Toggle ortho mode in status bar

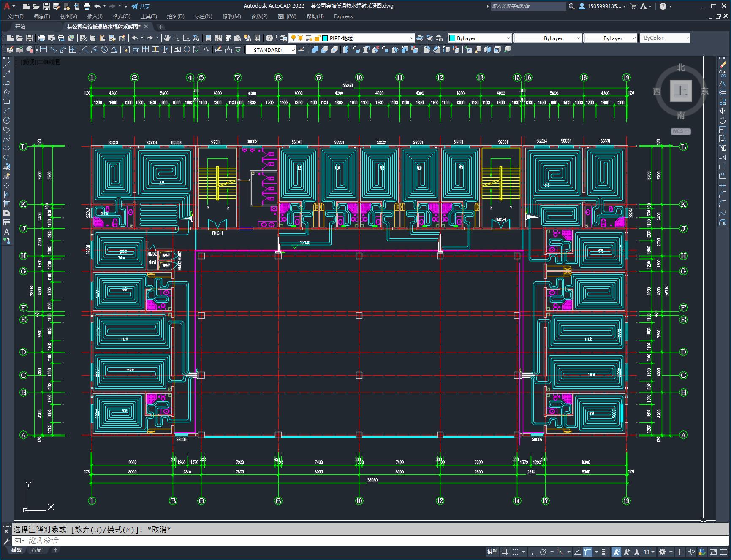point(533,552)
